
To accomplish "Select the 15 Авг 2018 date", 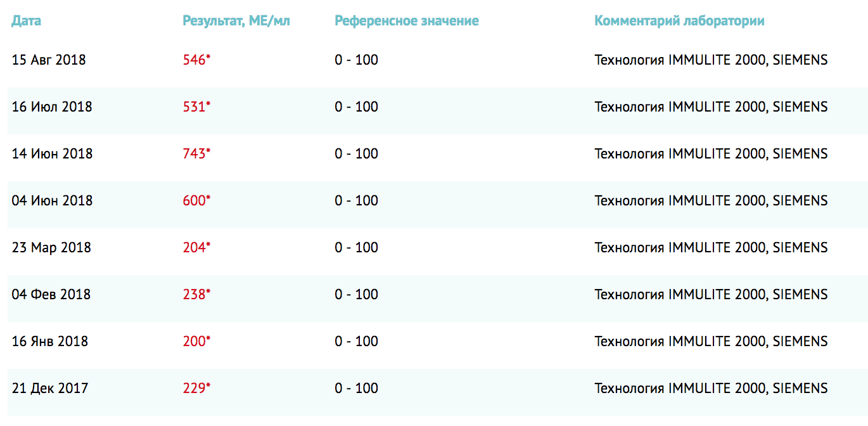I will [49, 60].
